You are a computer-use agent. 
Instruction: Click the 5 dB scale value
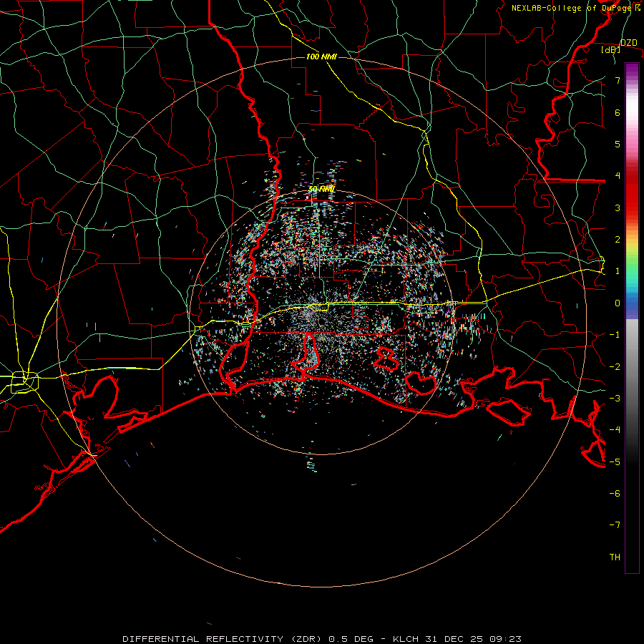click(618, 144)
